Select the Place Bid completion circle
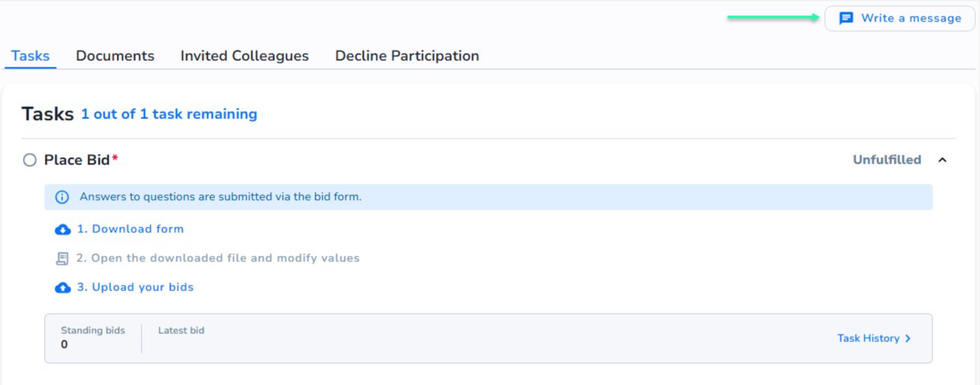 29,160
